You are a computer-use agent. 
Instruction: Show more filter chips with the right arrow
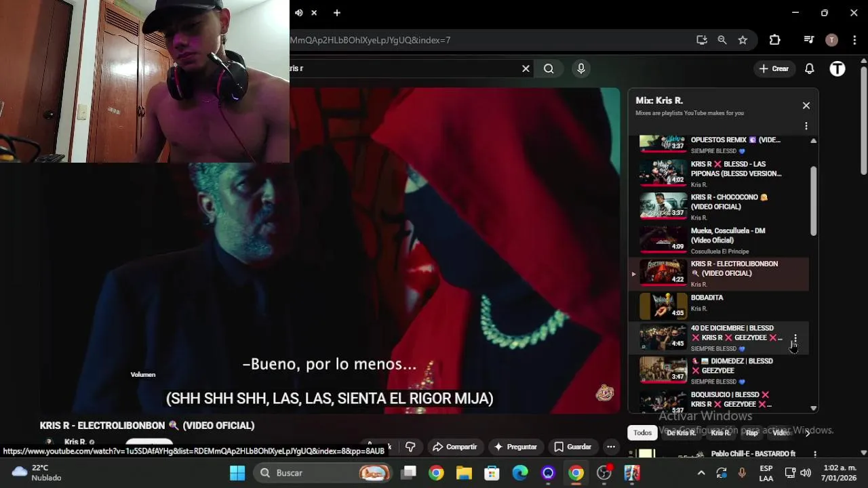coord(808,432)
